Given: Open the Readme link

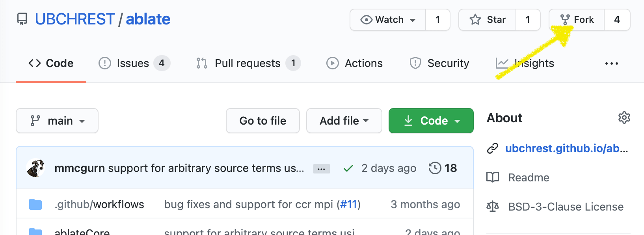Looking at the screenshot, I should pos(529,177).
